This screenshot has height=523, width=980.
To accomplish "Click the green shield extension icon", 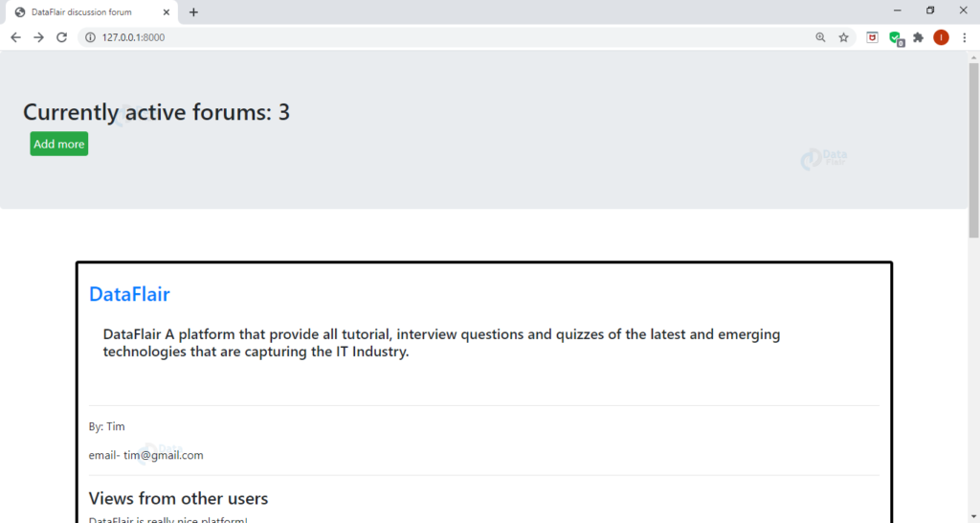I will pyautogui.click(x=895, y=37).
